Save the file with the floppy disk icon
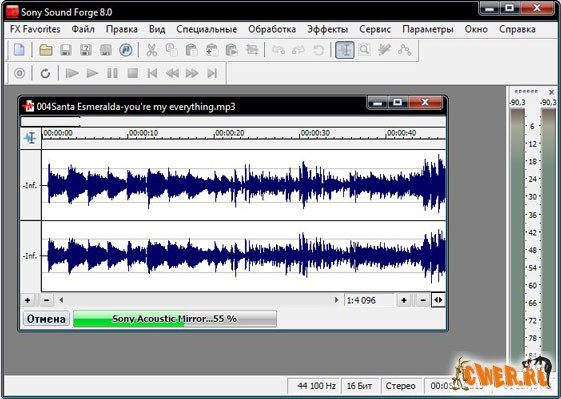 (65, 50)
